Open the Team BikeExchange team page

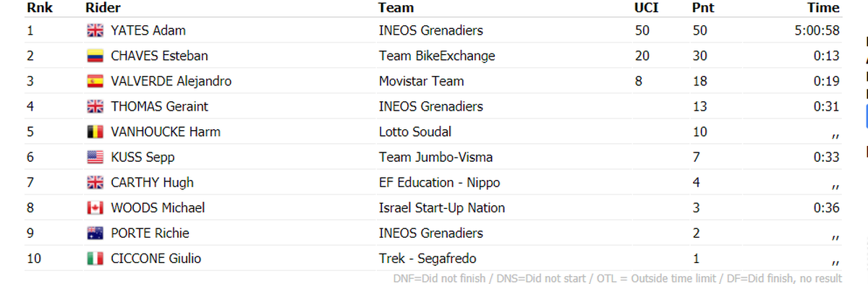(437, 56)
